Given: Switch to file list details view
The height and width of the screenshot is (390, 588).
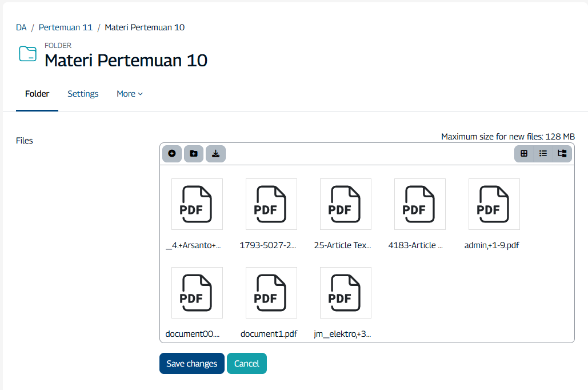Looking at the screenshot, I should (x=543, y=154).
